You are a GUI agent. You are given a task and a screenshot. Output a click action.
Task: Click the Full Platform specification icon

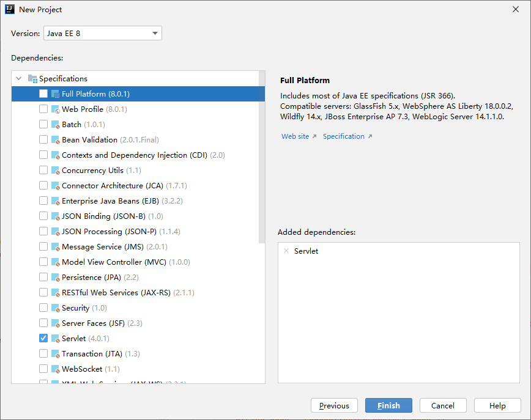pyautogui.click(x=56, y=94)
